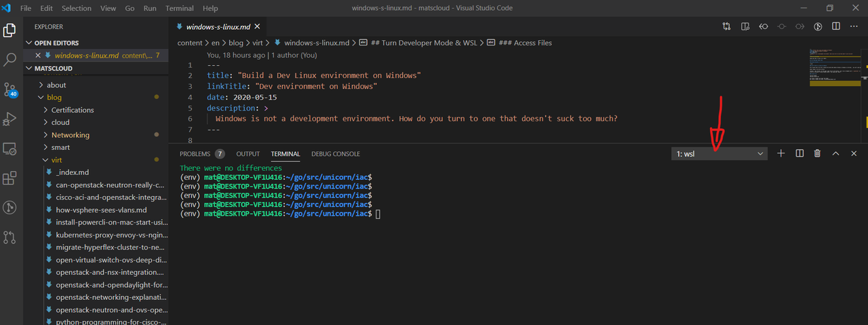This screenshot has width=868, height=325.
Task: Switch to the DEBUG CONSOLE tab
Action: 336,154
